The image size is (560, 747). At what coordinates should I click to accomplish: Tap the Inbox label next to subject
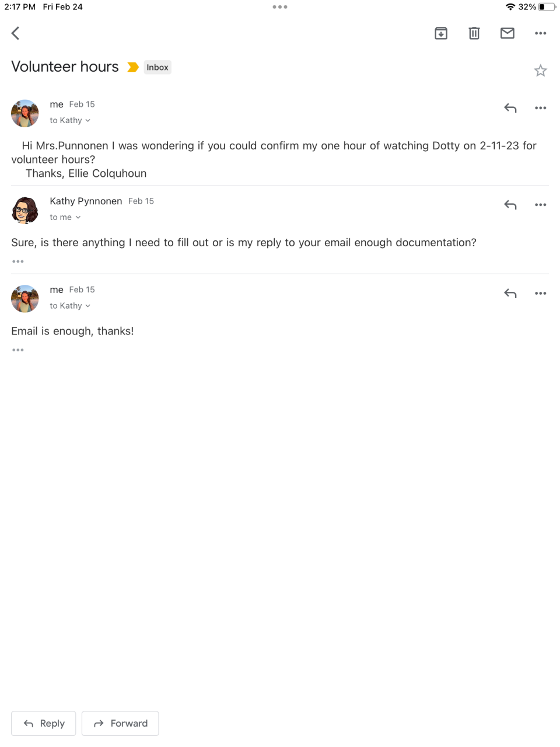click(x=157, y=67)
